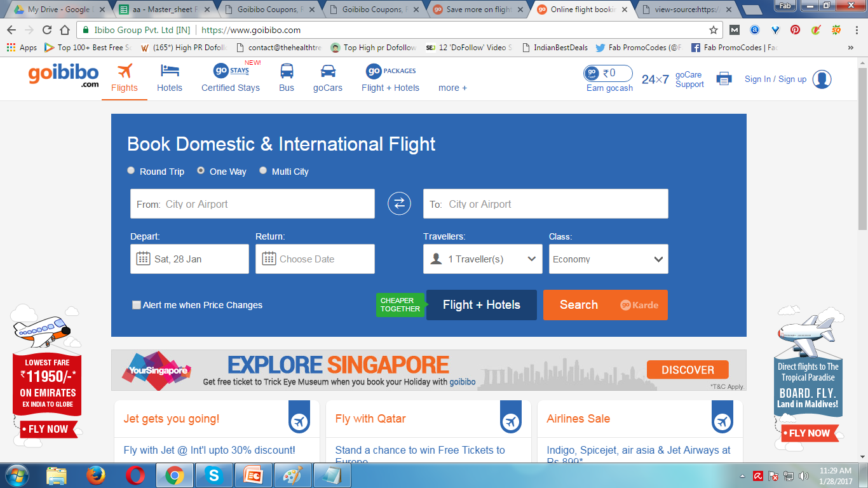Click DISCOVER on Singapore banner

point(688,370)
